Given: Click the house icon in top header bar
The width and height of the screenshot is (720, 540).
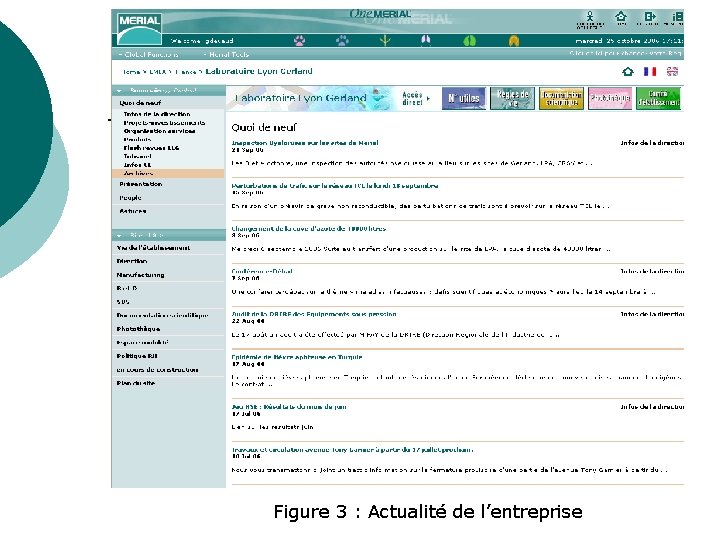Looking at the screenshot, I should pos(621,17).
